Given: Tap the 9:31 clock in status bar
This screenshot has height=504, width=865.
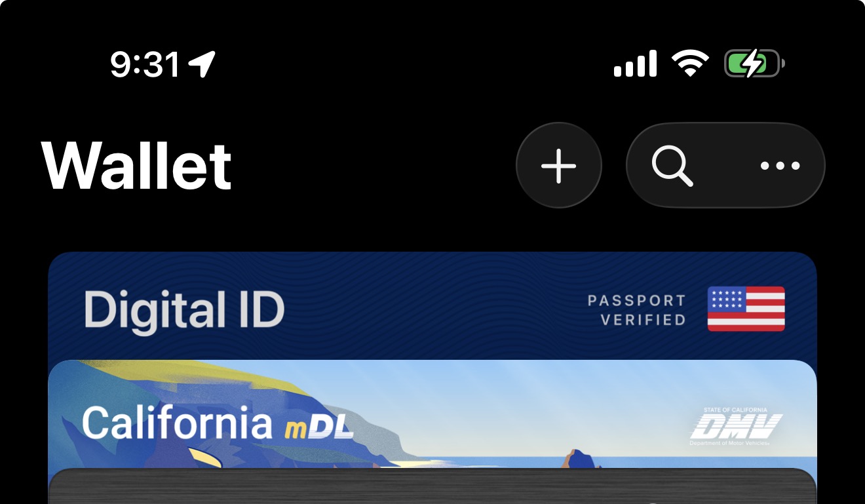Looking at the screenshot, I should [x=145, y=64].
